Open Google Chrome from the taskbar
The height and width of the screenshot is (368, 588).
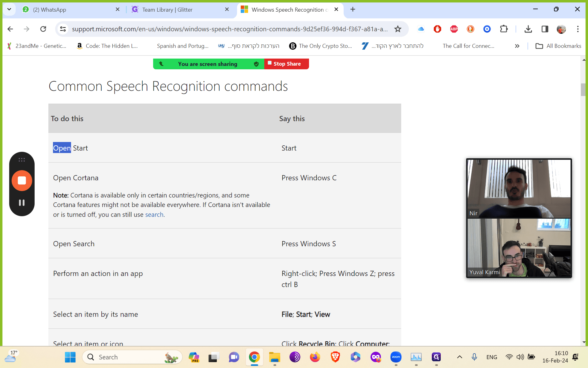tap(254, 357)
